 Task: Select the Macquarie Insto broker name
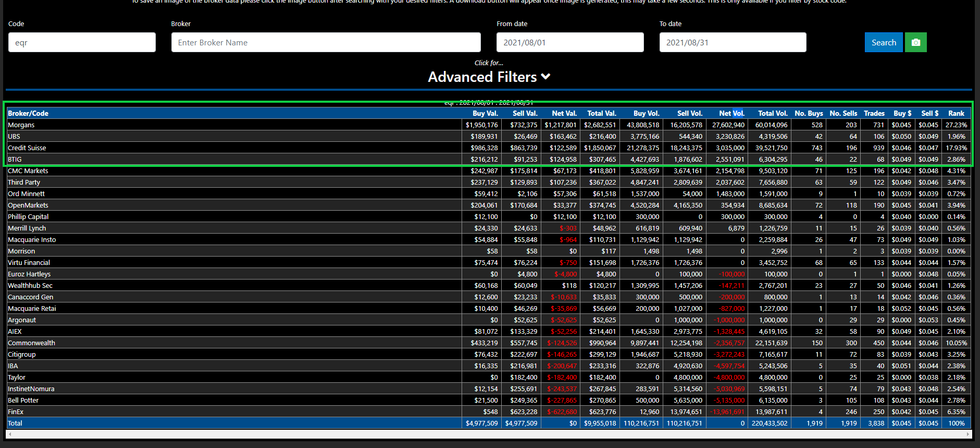click(x=32, y=240)
